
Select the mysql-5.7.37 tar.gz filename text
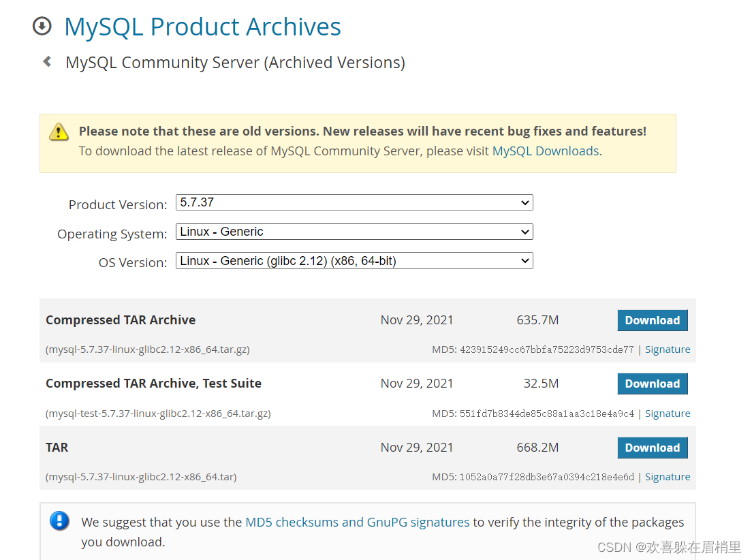tap(148, 349)
